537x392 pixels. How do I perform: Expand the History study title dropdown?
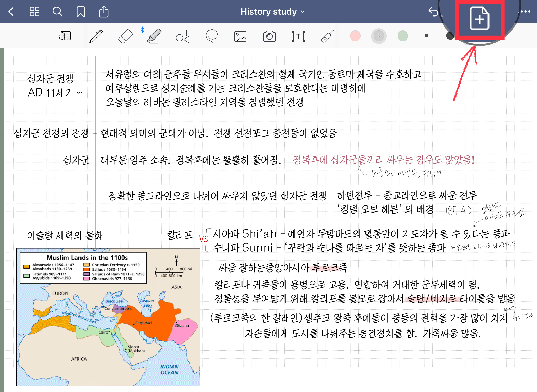tap(273, 12)
